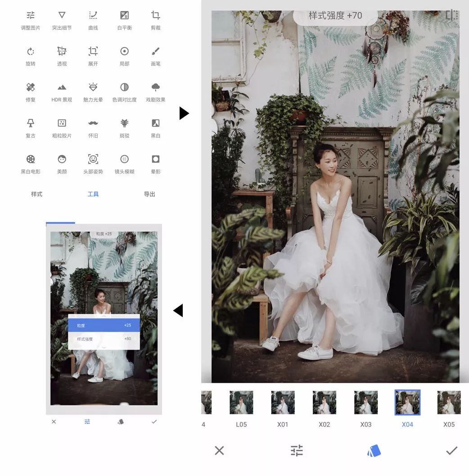
Task: Open the 魅力光晕 glamour glow filter
Action: click(93, 93)
